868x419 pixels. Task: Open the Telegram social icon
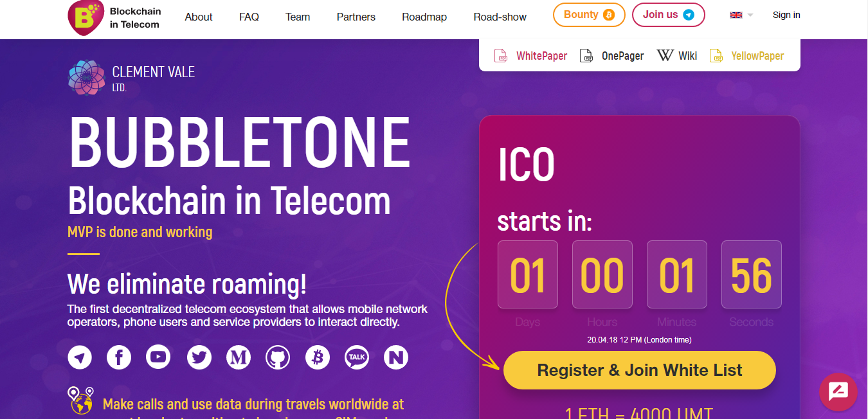point(80,357)
